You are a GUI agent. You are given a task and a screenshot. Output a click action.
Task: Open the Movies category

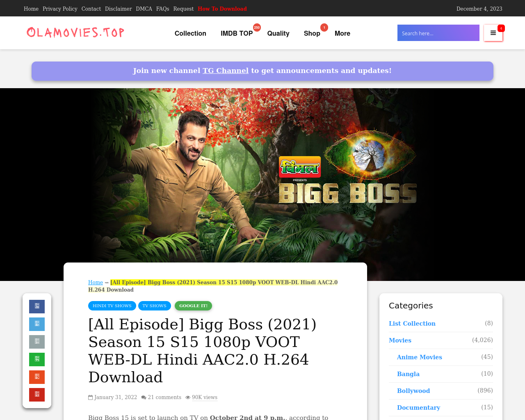(400, 340)
